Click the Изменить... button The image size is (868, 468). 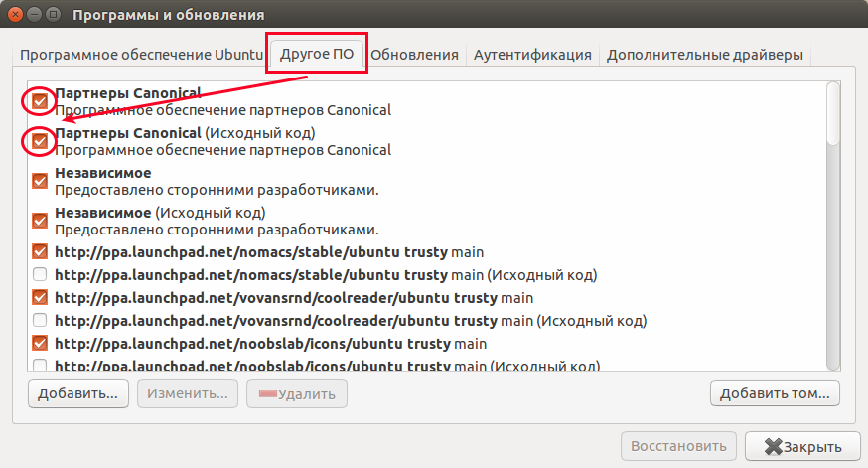188,393
